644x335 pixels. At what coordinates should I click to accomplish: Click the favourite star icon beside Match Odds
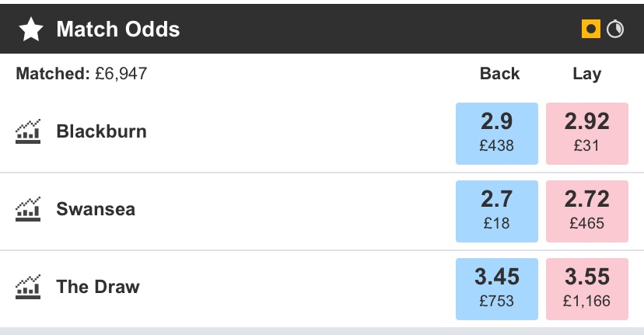(x=31, y=30)
